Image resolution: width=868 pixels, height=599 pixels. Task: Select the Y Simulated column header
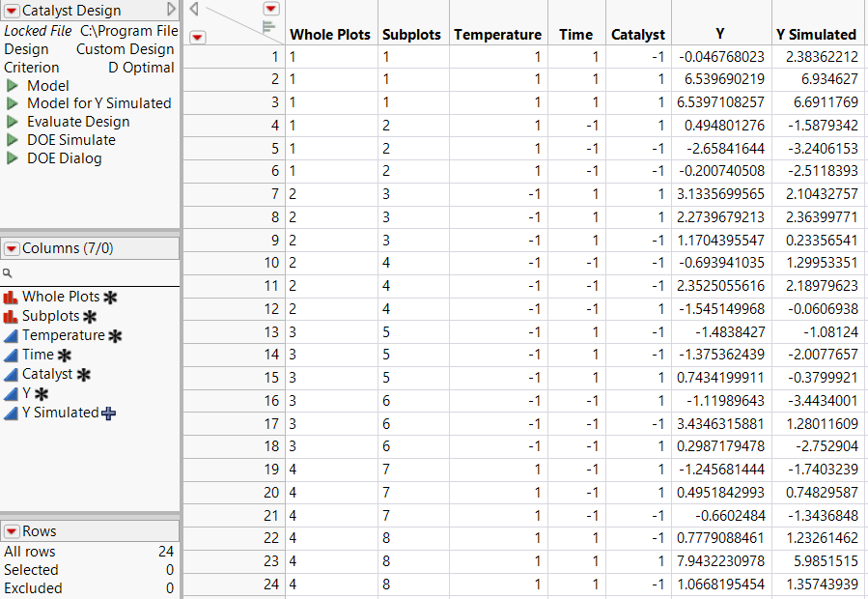[815, 34]
